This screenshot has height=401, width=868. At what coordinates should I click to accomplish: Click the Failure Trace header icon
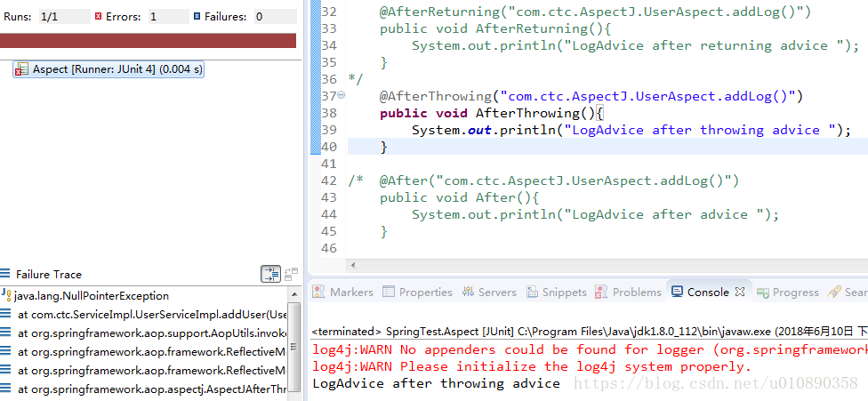(x=5, y=274)
